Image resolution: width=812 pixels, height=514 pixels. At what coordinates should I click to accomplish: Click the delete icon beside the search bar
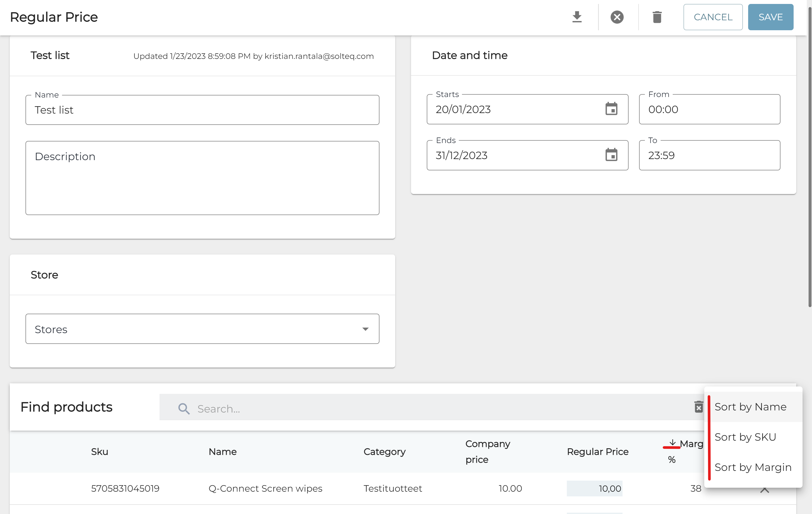coord(698,407)
